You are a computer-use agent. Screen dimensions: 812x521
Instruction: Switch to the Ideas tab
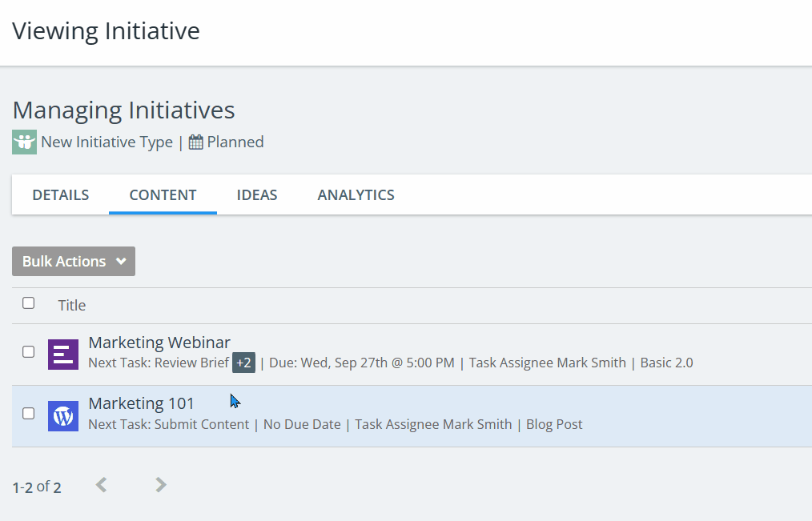[x=257, y=195]
